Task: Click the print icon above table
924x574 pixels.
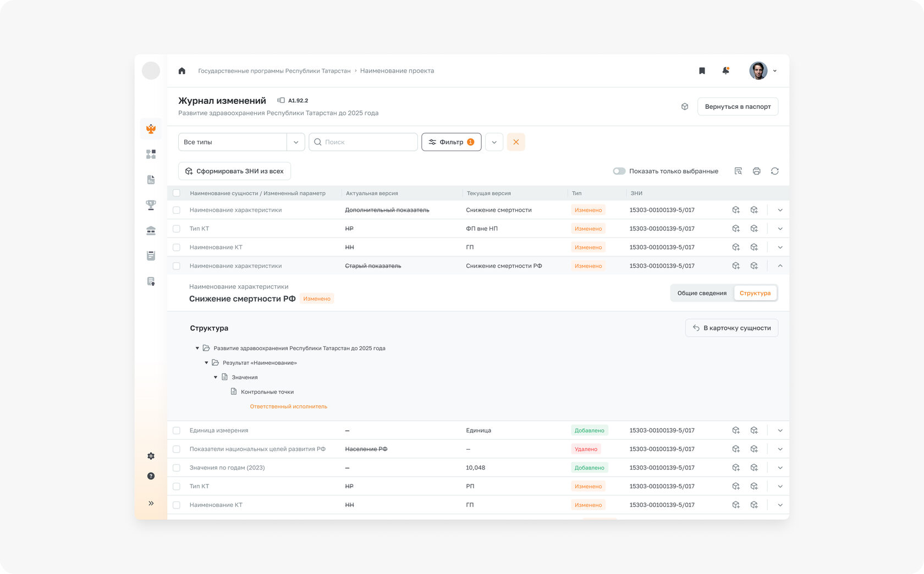Action: [x=756, y=171]
